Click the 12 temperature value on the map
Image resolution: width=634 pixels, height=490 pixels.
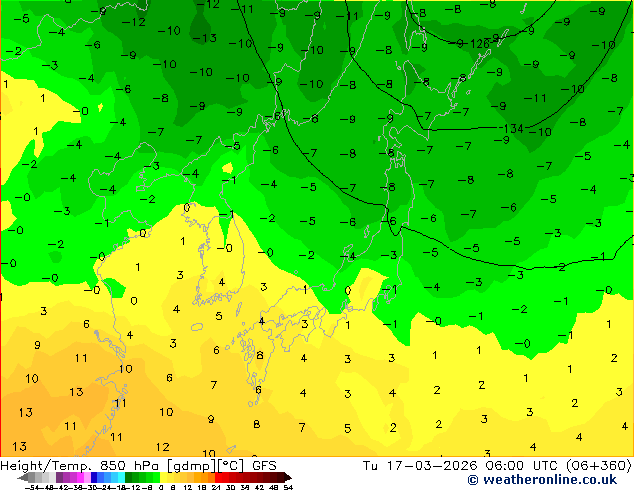pyautogui.click(x=163, y=447)
